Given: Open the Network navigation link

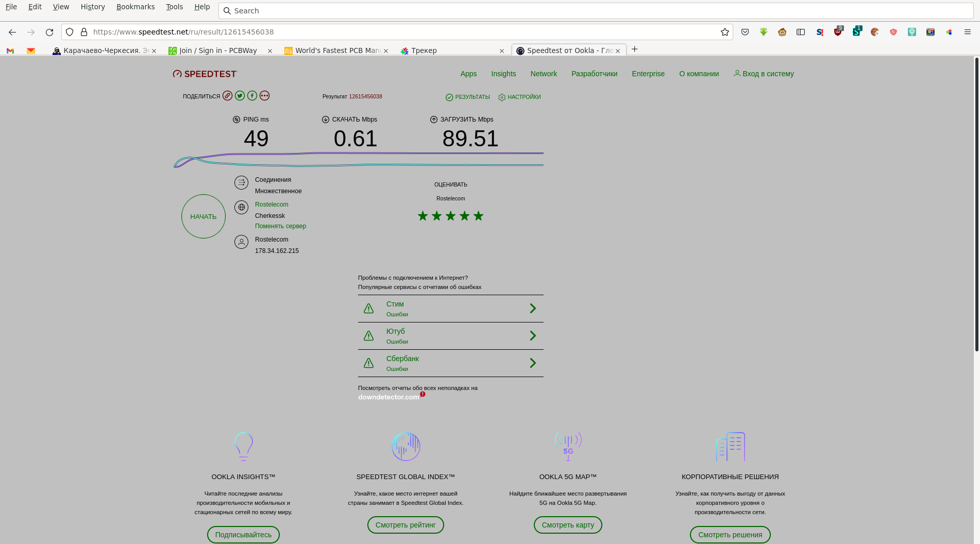Looking at the screenshot, I should click(544, 74).
